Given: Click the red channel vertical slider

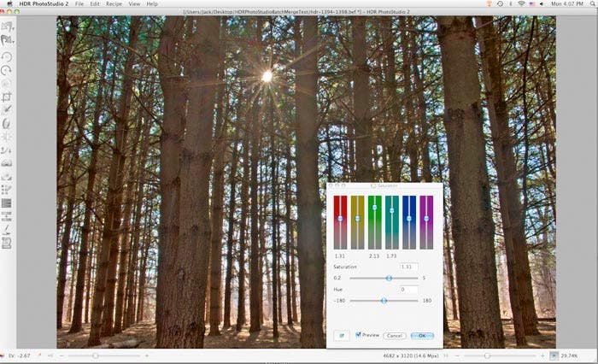Looking at the screenshot, I should point(340,219).
